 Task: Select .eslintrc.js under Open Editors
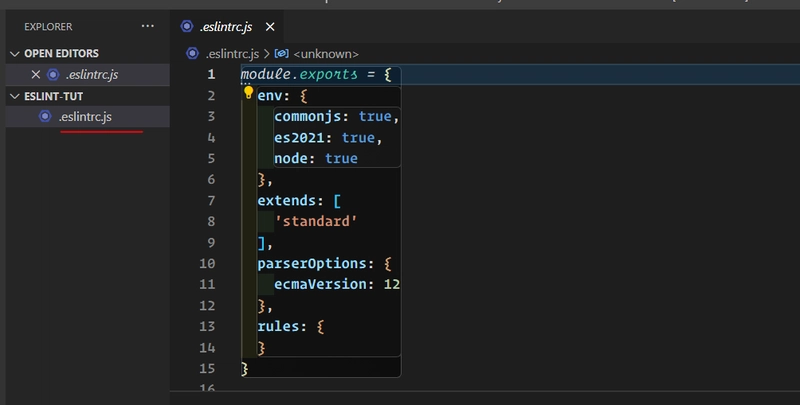(92, 75)
